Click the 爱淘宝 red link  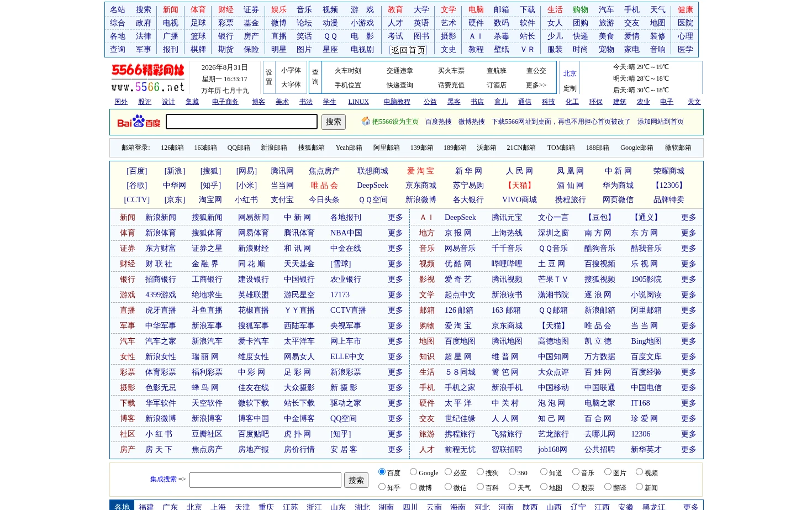pos(420,171)
